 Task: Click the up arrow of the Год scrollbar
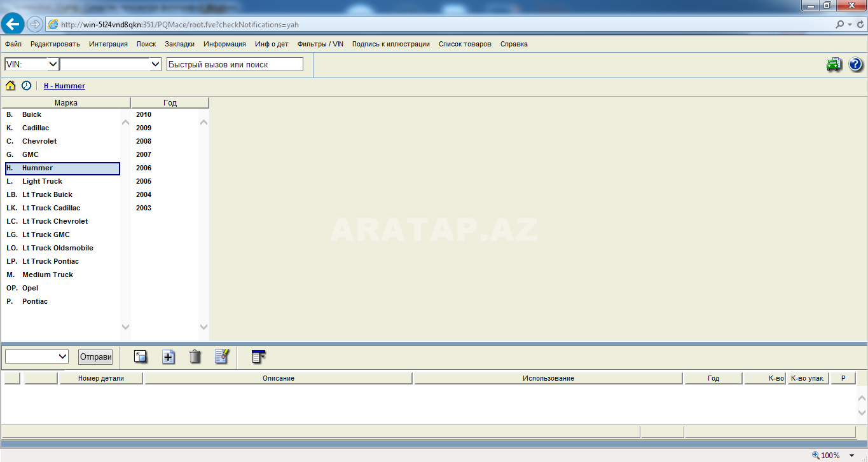(x=204, y=122)
